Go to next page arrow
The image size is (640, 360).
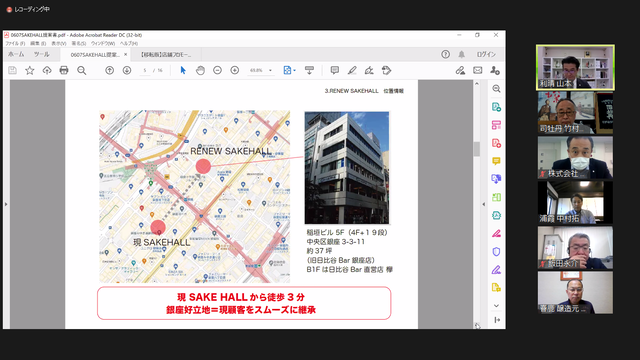pos(127,71)
